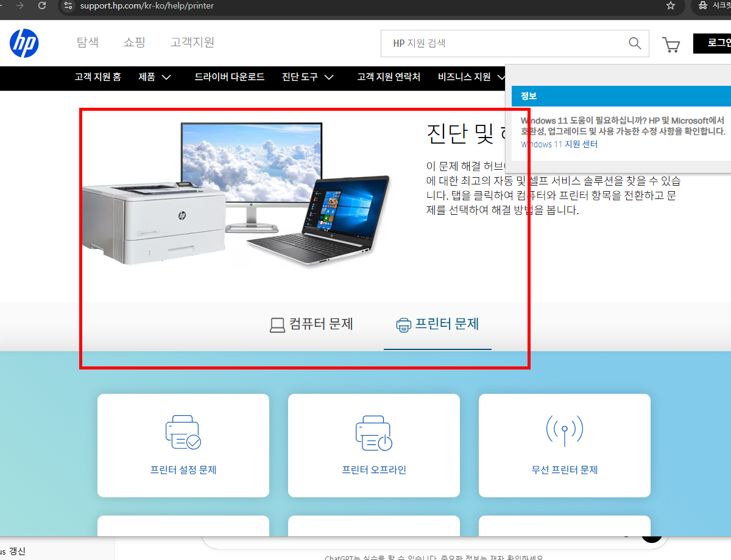The height and width of the screenshot is (560, 731).
Task: Click the browser address bar URL
Action: point(147,5)
